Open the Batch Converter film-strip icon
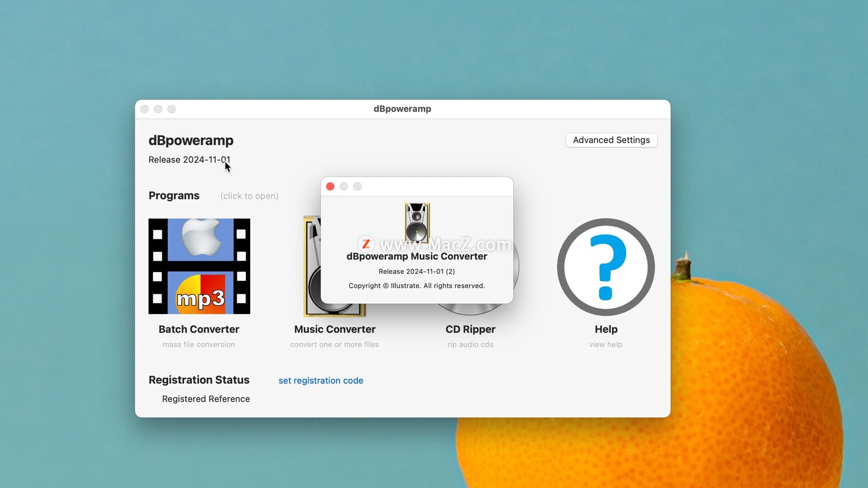 pos(199,266)
